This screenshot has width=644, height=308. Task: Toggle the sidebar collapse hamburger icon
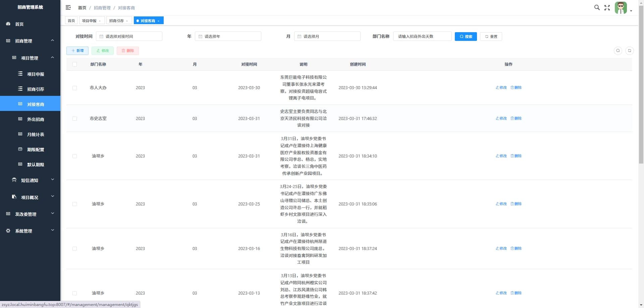[68, 7]
